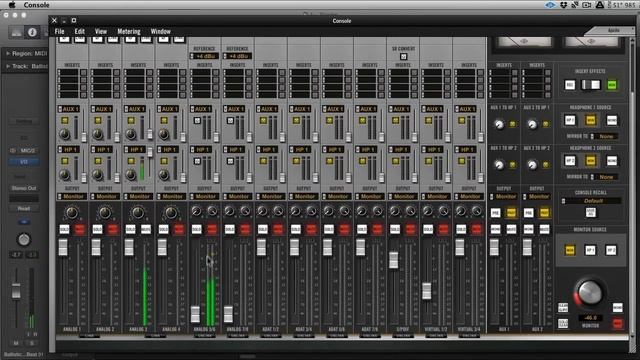
Task: Open the View menu
Action: 101,31
